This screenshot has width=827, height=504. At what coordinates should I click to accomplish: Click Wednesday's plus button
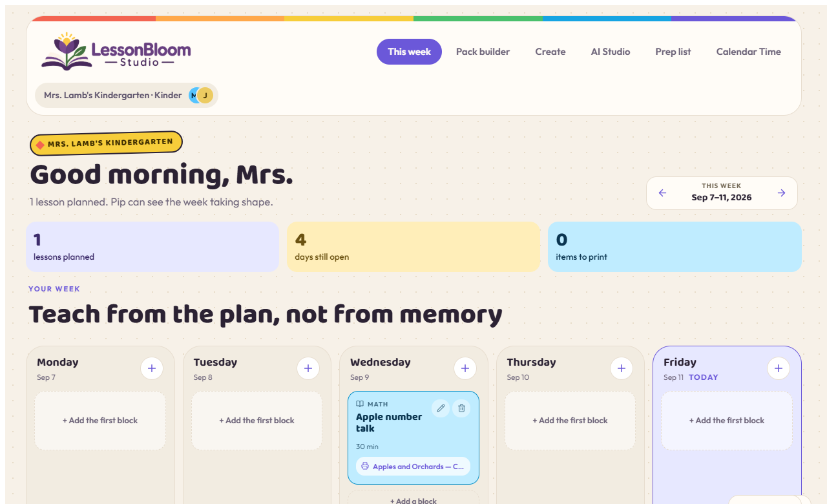[x=465, y=368]
